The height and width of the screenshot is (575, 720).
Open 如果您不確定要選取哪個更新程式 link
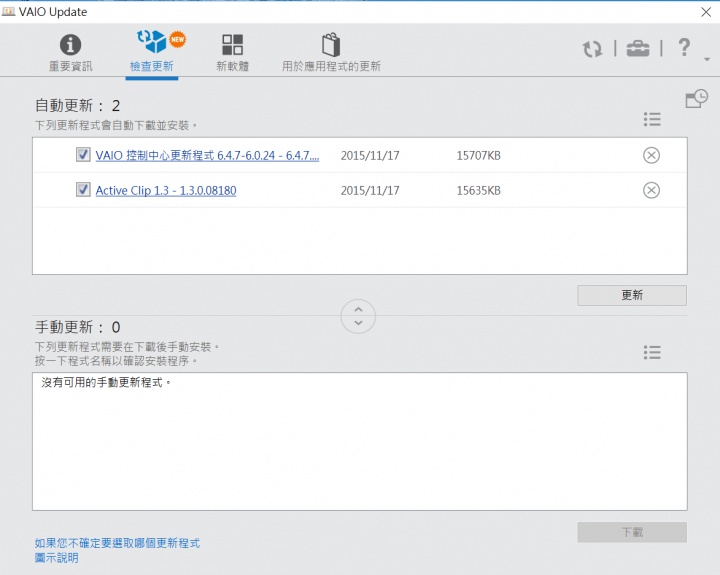(x=117, y=543)
